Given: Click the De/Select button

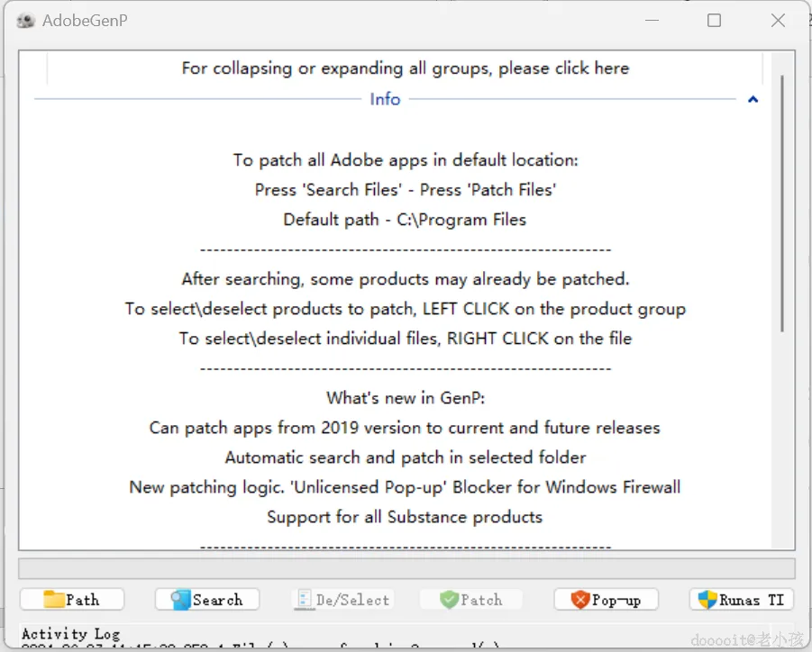Looking at the screenshot, I should pyautogui.click(x=342, y=600).
